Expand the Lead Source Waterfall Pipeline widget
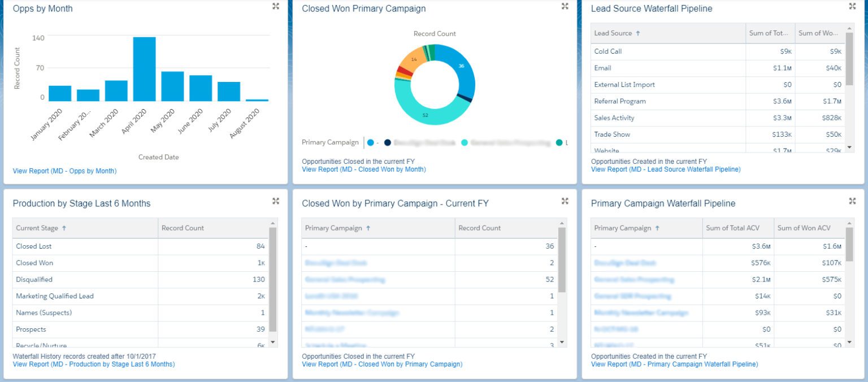The image size is (868, 382). (x=852, y=6)
